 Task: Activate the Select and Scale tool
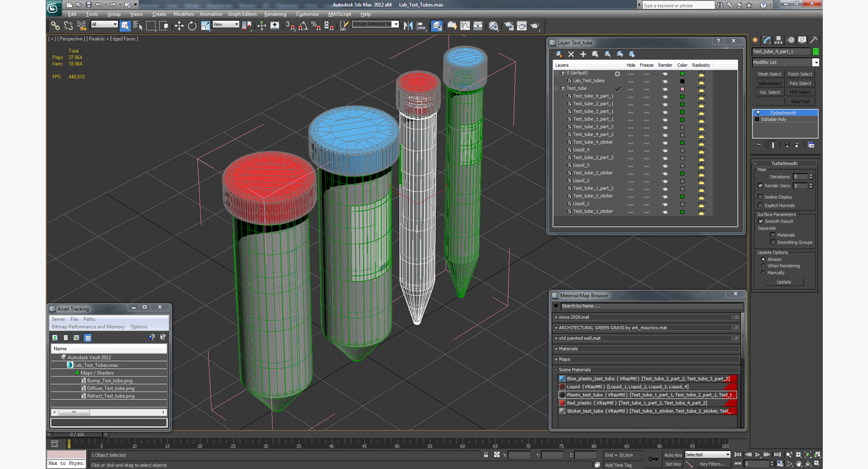pos(205,26)
